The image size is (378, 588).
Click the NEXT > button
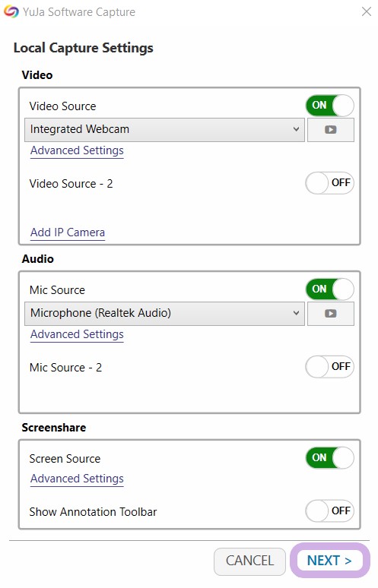click(329, 561)
